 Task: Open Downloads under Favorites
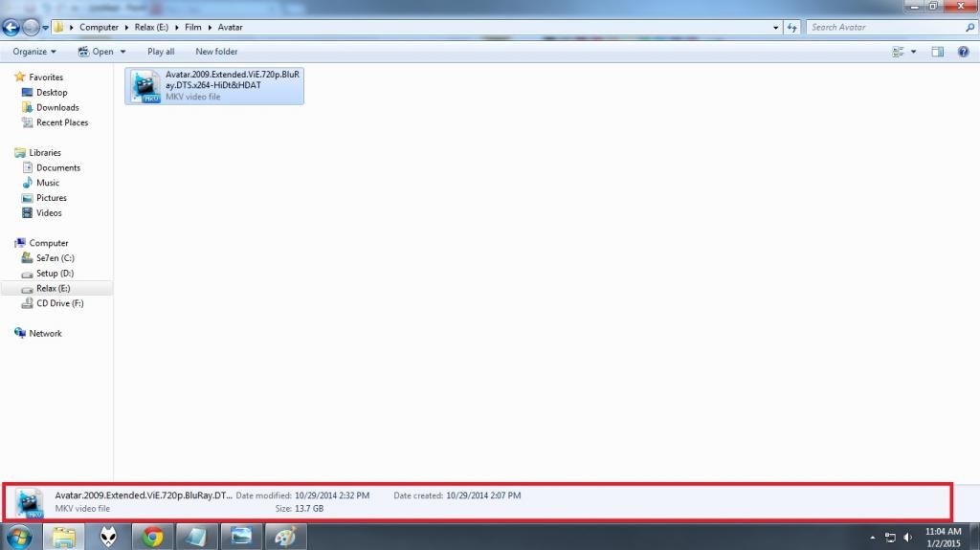(57, 107)
